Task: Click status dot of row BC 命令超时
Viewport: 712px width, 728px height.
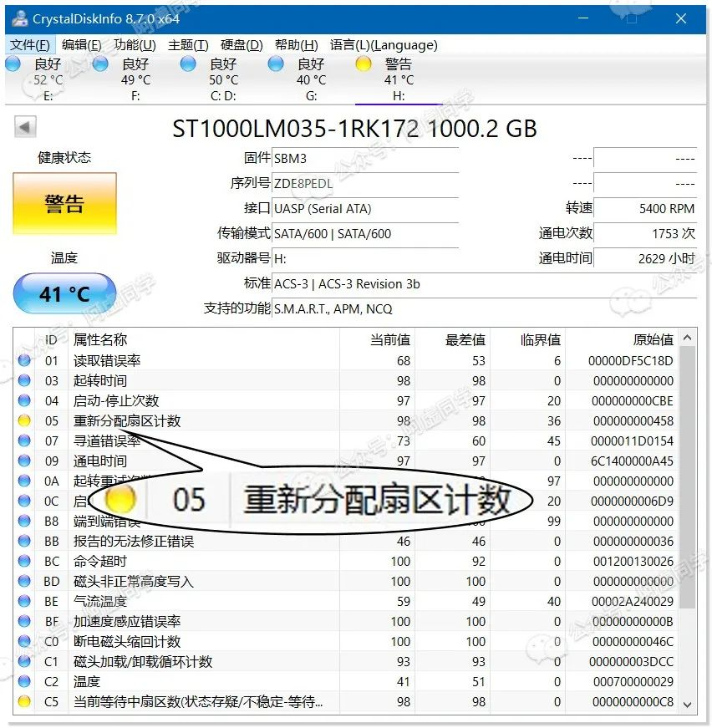Action: point(24,561)
